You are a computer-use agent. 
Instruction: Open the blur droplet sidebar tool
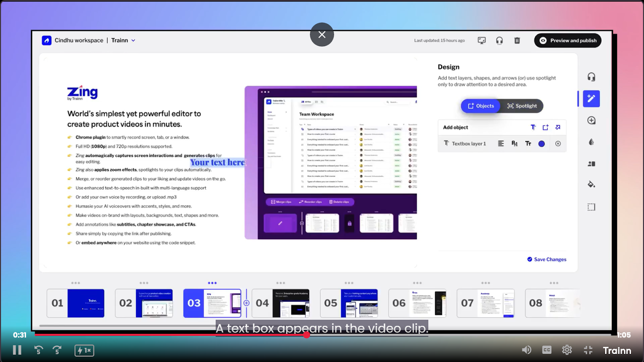pos(591,142)
